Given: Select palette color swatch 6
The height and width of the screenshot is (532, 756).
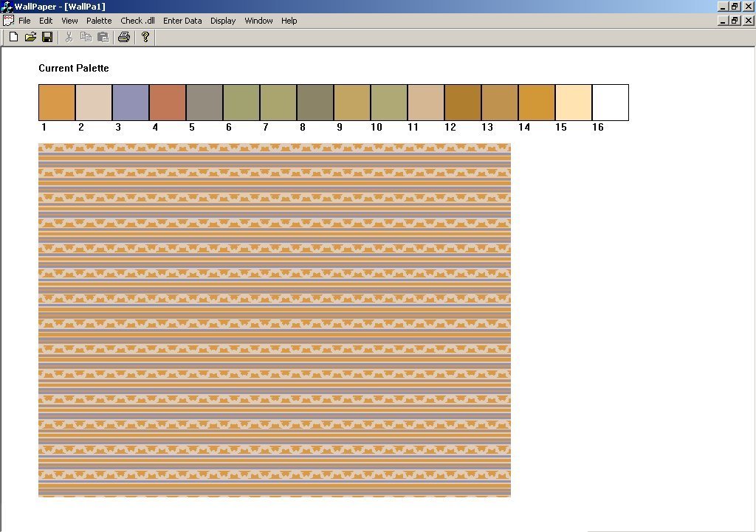Looking at the screenshot, I should [241, 103].
